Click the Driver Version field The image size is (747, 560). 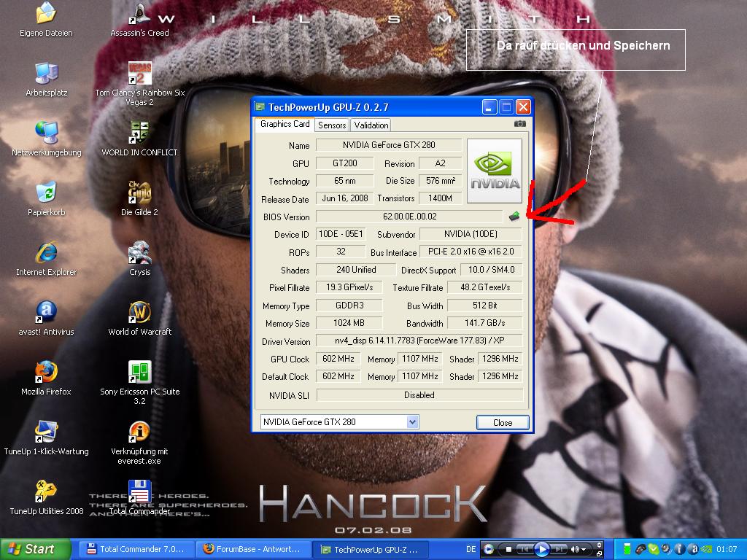tap(419, 341)
